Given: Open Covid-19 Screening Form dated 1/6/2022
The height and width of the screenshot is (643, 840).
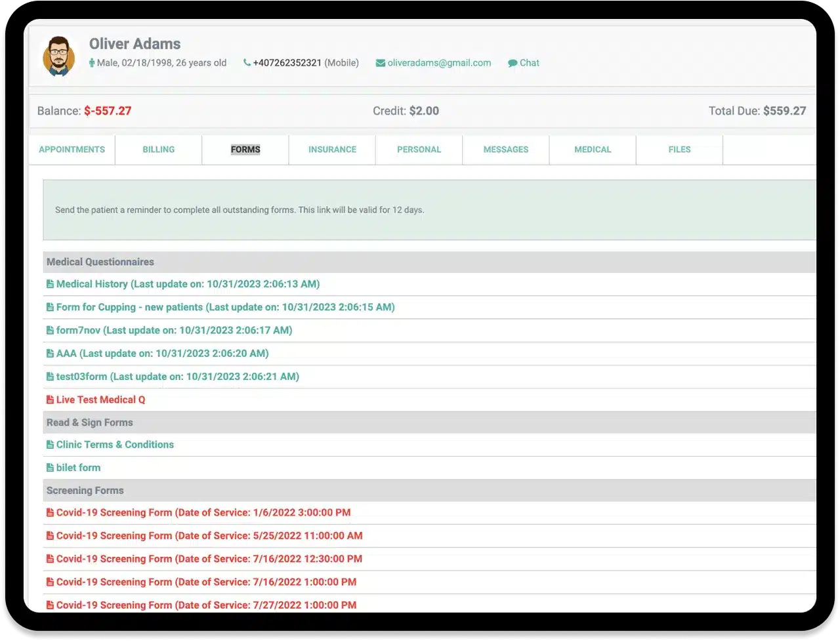Looking at the screenshot, I should coord(203,512).
